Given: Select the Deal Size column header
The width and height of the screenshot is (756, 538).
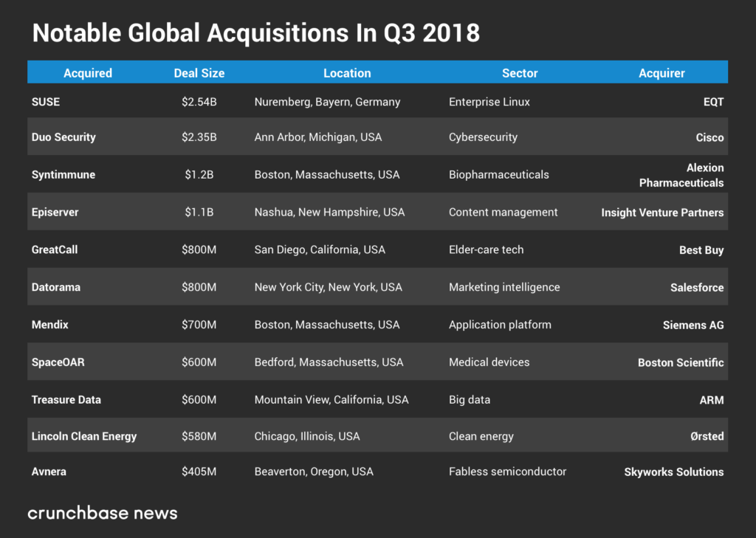Looking at the screenshot, I should (199, 73).
